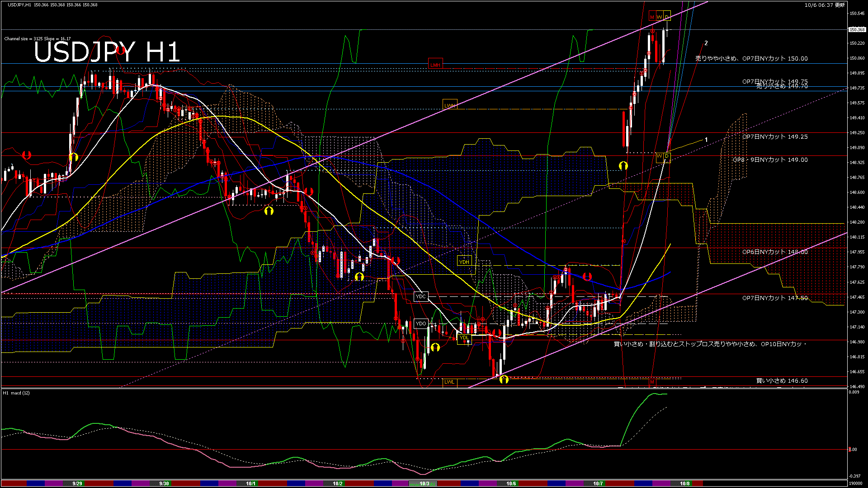868x488 pixels.
Task: Click the yellow up arrow beside LWL low
Action: (504, 380)
